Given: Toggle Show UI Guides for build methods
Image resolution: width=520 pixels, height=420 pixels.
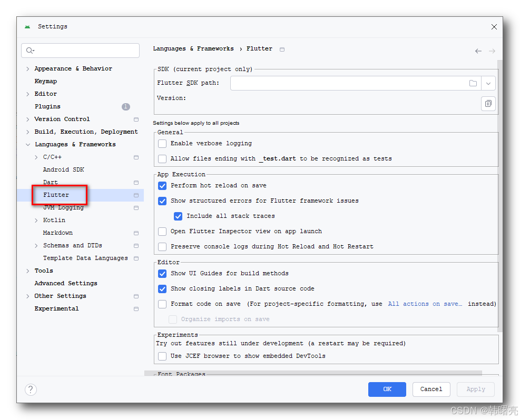Looking at the screenshot, I should [162, 274].
